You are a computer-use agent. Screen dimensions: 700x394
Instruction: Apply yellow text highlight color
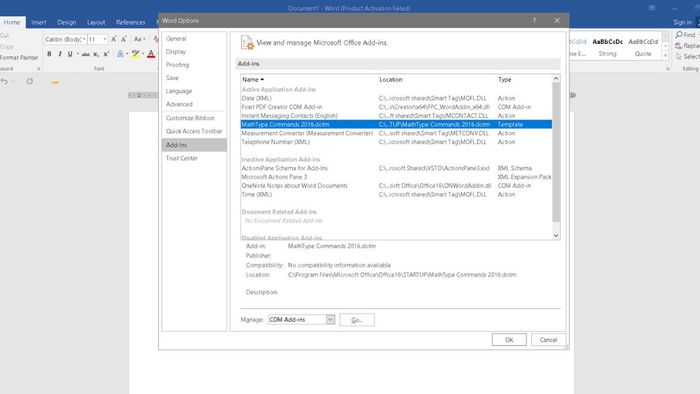point(135,54)
